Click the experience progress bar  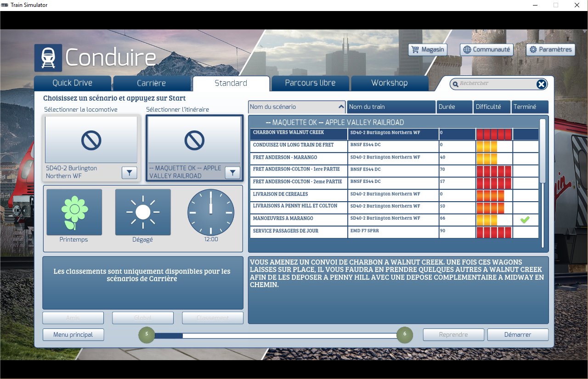(276, 335)
